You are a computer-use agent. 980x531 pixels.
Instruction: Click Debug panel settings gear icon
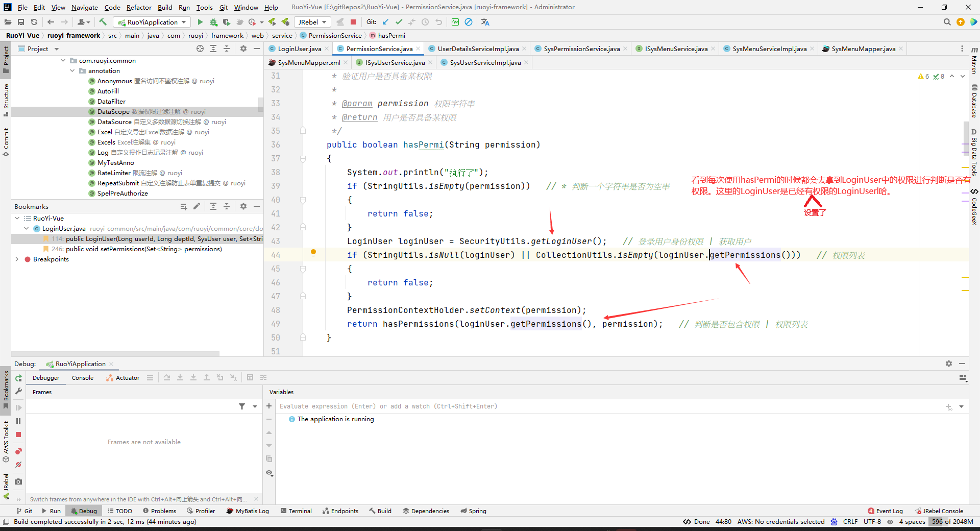[948, 364]
